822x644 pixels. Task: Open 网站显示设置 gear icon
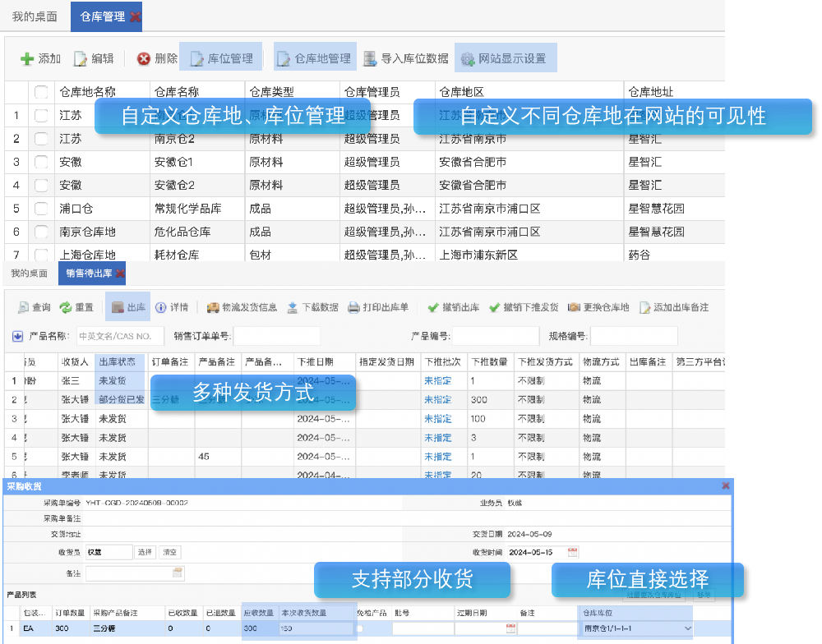(467, 59)
